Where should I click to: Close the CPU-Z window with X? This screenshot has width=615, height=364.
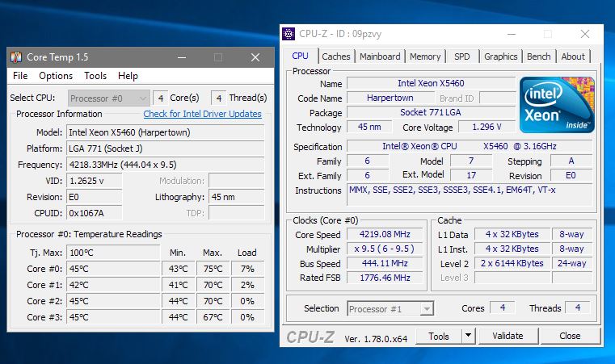585,34
